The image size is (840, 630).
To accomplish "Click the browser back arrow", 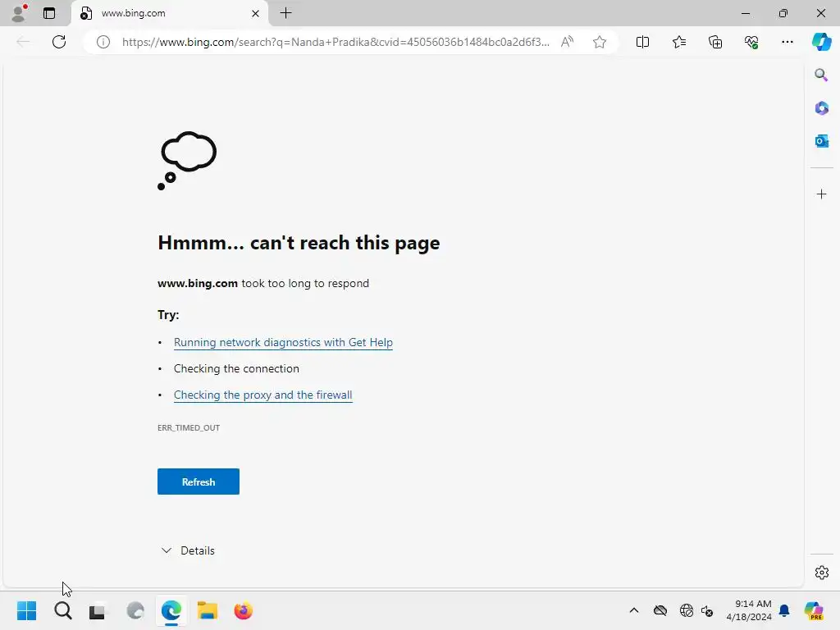I will pyautogui.click(x=23, y=42).
